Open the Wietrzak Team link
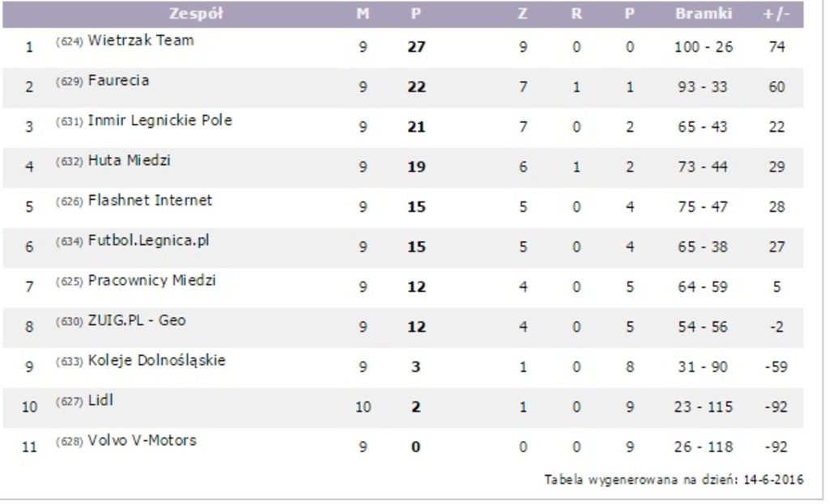 pos(141,40)
